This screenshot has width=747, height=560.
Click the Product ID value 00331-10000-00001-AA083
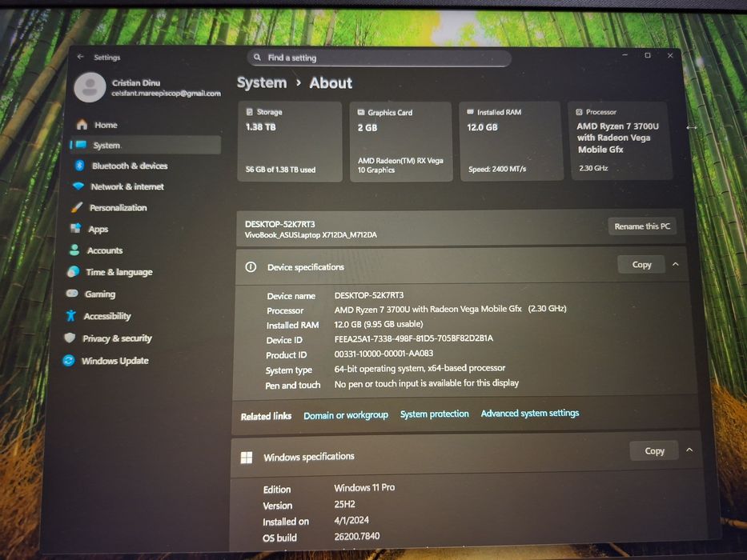pos(384,354)
